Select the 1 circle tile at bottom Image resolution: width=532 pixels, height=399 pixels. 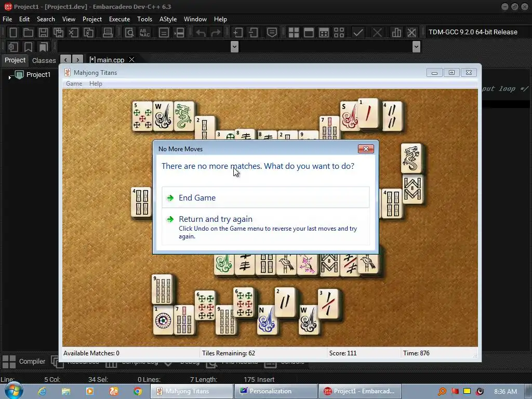[163, 320]
